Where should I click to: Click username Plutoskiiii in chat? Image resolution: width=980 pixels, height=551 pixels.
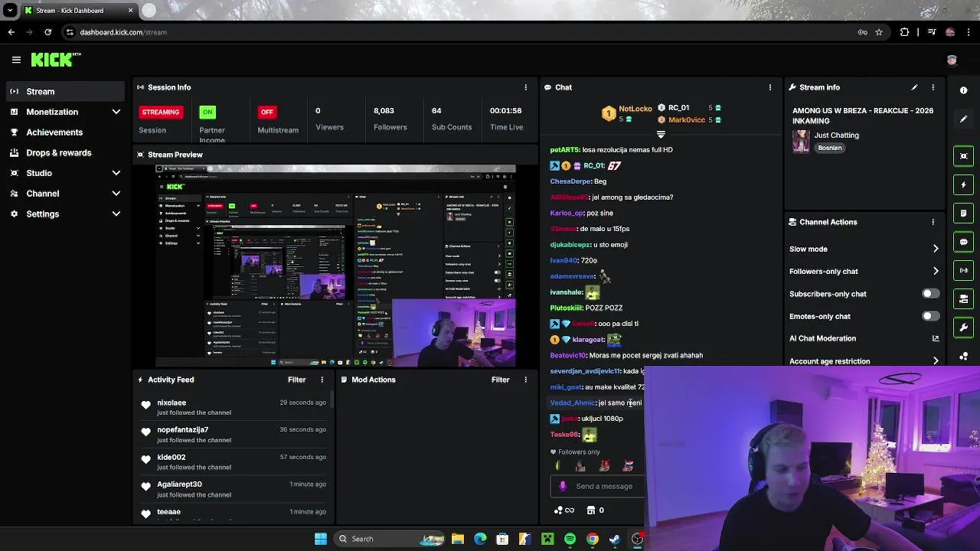click(x=566, y=308)
